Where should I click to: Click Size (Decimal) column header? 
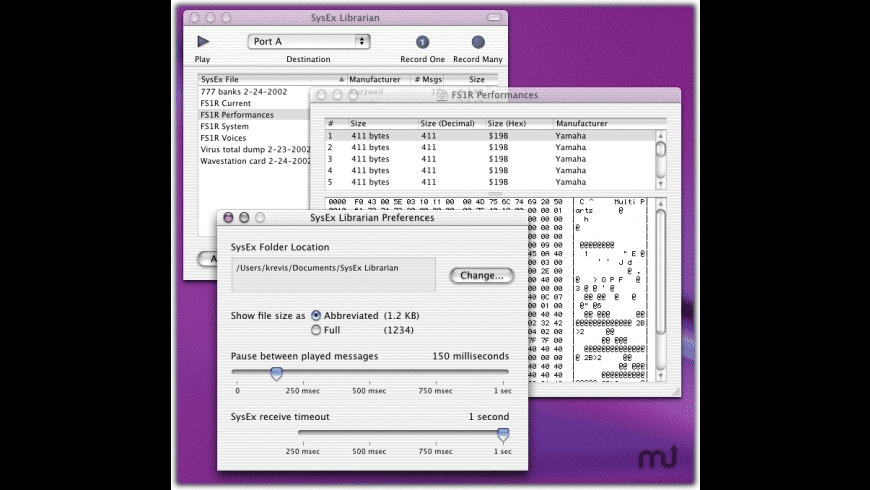point(451,123)
